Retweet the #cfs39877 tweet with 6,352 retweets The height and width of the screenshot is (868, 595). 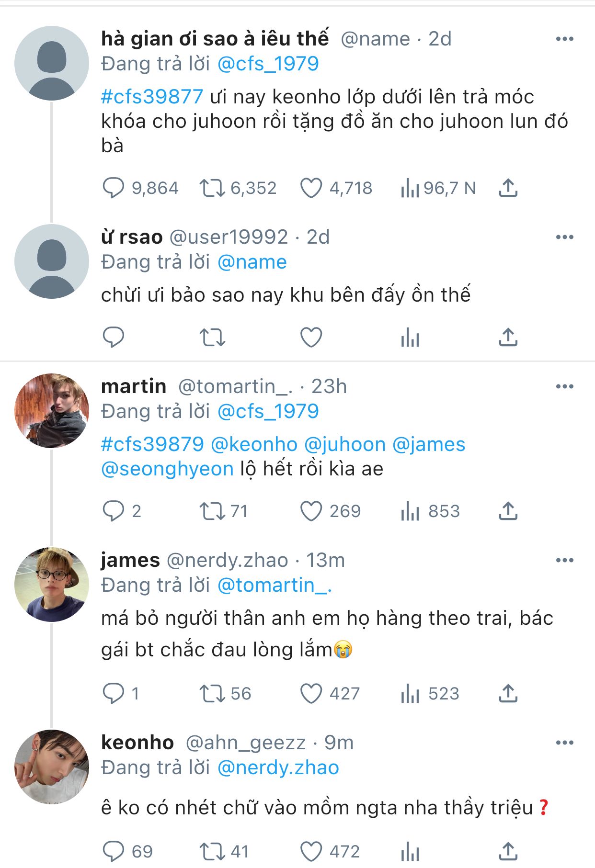click(212, 188)
